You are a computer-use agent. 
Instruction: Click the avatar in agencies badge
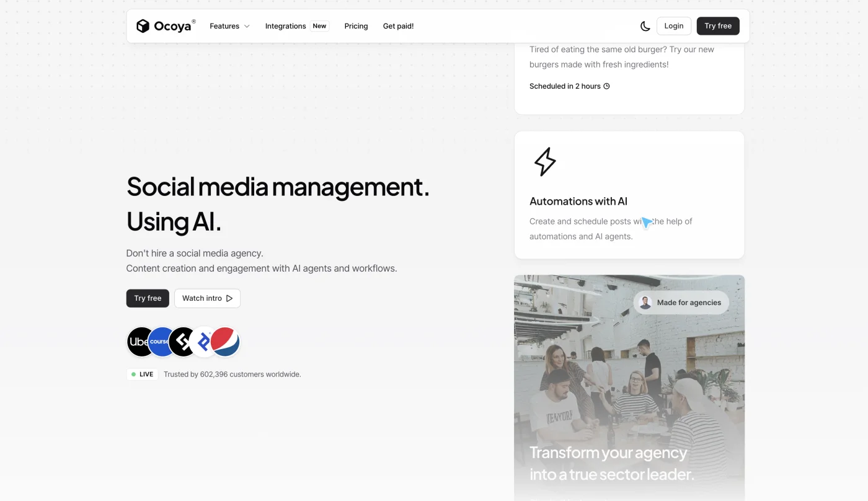645,303
